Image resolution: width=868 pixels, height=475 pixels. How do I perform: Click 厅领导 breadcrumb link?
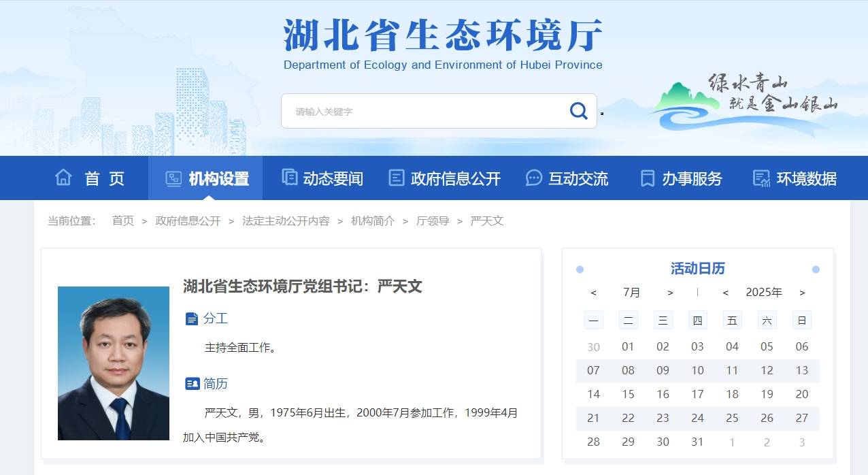coord(433,221)
